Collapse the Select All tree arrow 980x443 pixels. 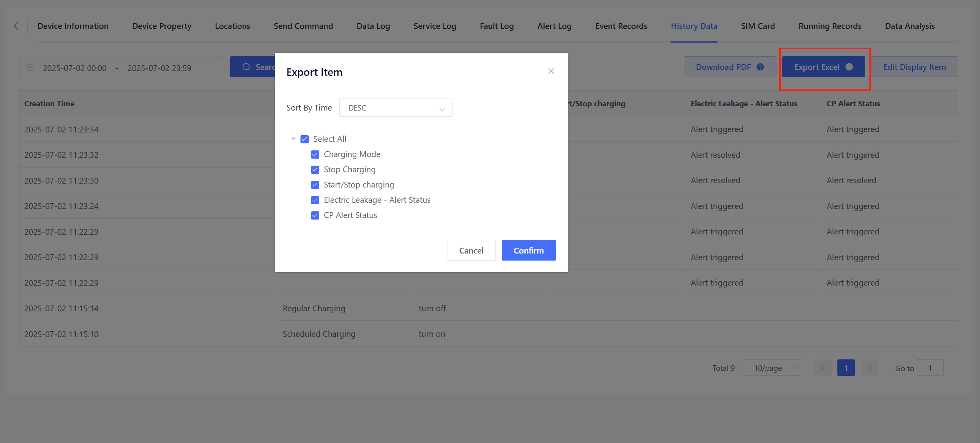click(x=293, y=139)
